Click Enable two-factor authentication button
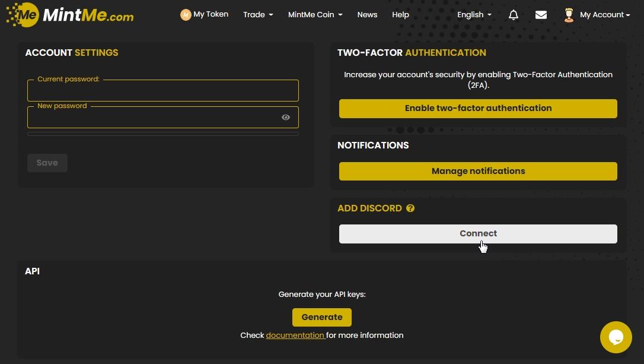Image resolution: width=644 pixels, height=364 pixels. tap(478, 109)
